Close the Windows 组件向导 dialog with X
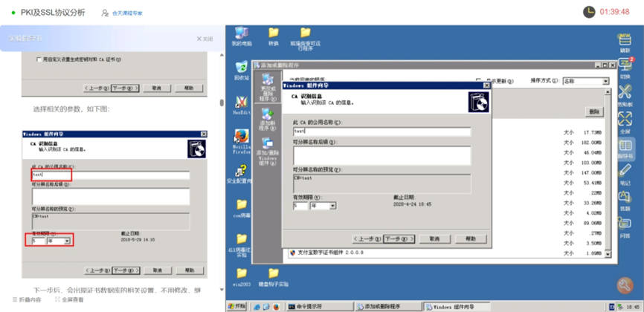 (486, 85)
